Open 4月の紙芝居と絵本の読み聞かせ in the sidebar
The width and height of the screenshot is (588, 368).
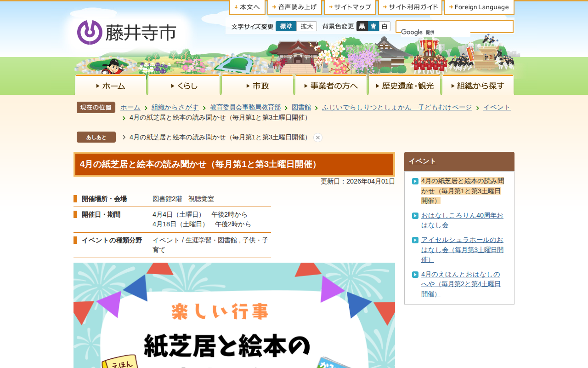[x=463, y=190]
